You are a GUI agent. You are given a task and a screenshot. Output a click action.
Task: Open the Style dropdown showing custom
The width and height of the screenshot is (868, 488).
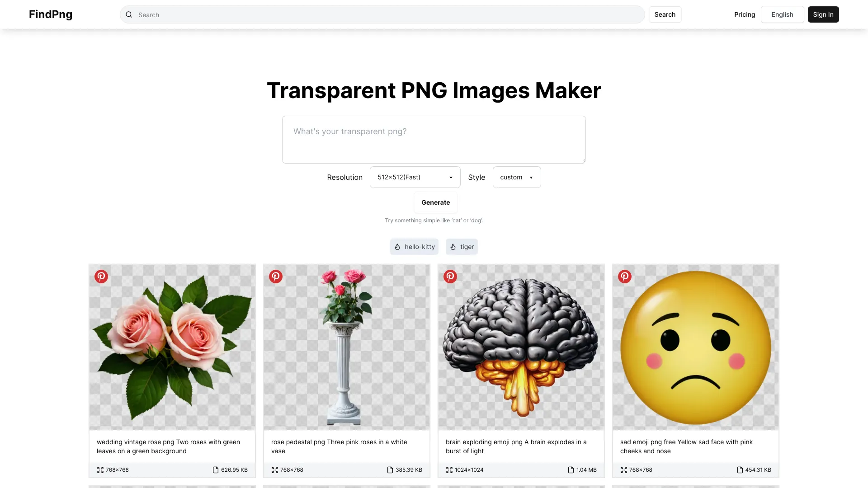coord(516,177)
